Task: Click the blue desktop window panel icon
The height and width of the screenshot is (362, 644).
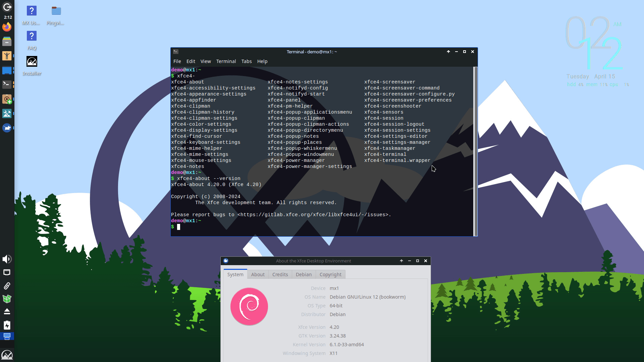Action: pos(7,70)
